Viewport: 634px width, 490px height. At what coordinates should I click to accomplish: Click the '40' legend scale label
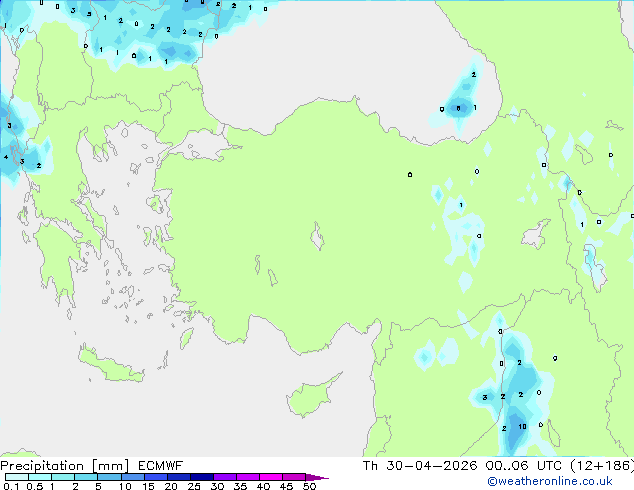point(263,486)
